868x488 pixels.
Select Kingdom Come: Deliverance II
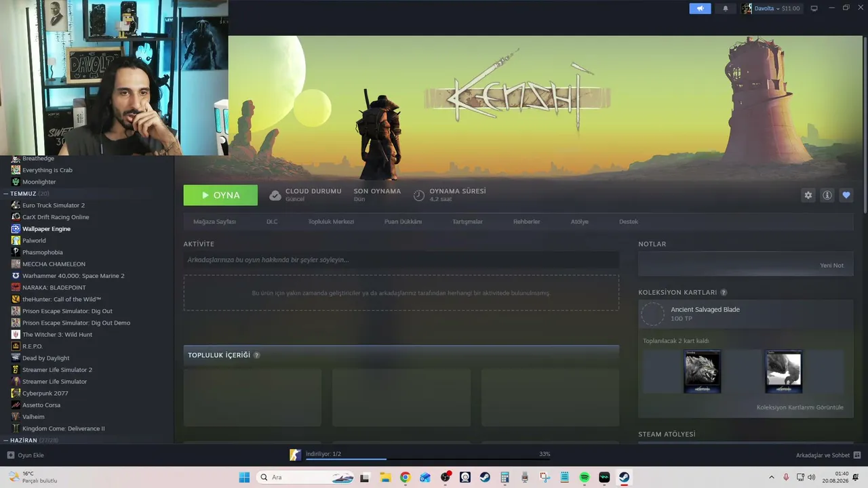[x=63, y=429]
